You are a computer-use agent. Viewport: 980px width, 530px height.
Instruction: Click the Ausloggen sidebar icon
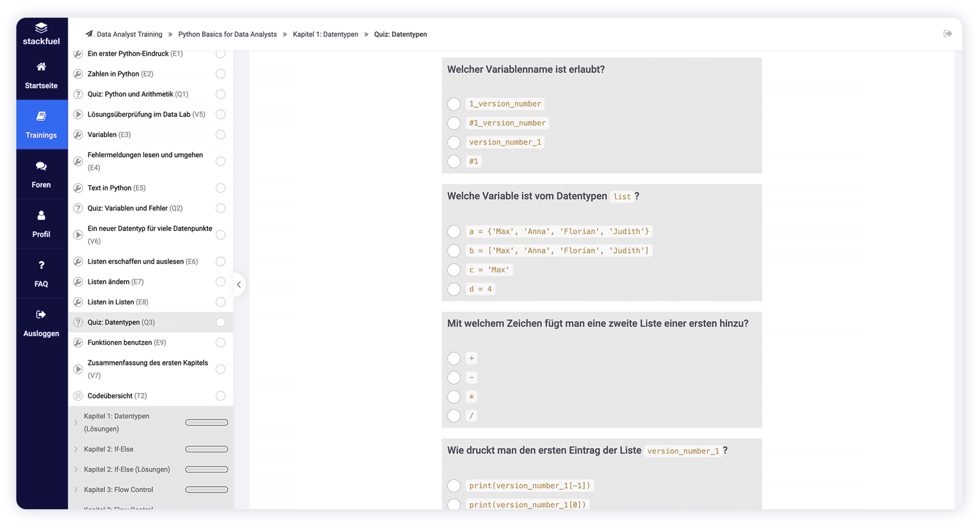pos(41,315)
